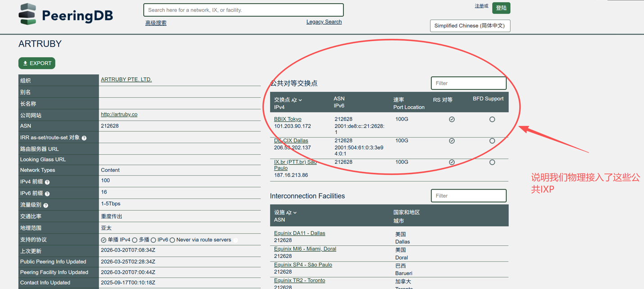
Task: Click the RS 对等 column header
Action: [x=443, y=100]
